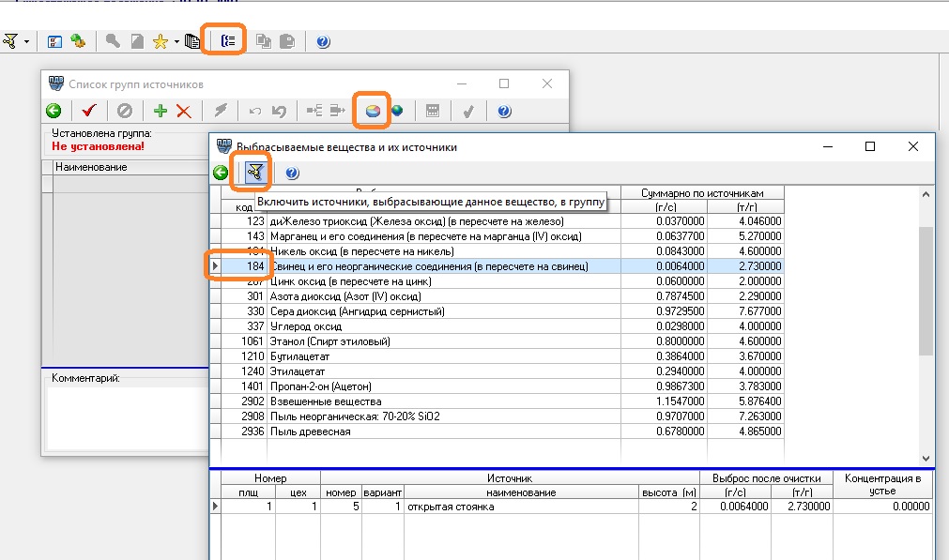The width and height of the screenshot is (949, 560).
Task: Open the dropdown arrow beside the filter icon
Action: tap(26, 41)
